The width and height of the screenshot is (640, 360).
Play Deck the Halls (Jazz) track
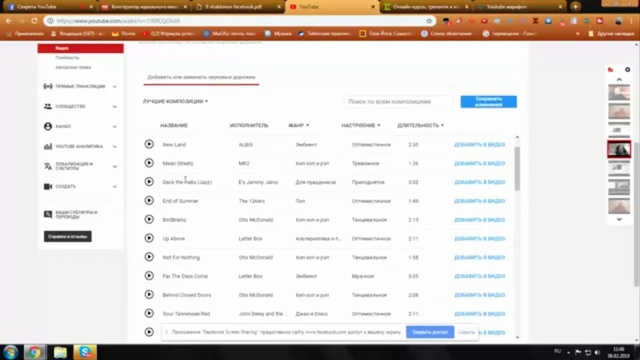(x=149, y=182)
